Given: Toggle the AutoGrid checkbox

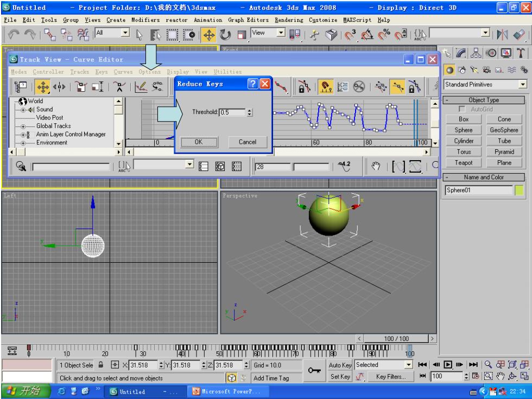Looking at the screenshot, I should [462, 109].
